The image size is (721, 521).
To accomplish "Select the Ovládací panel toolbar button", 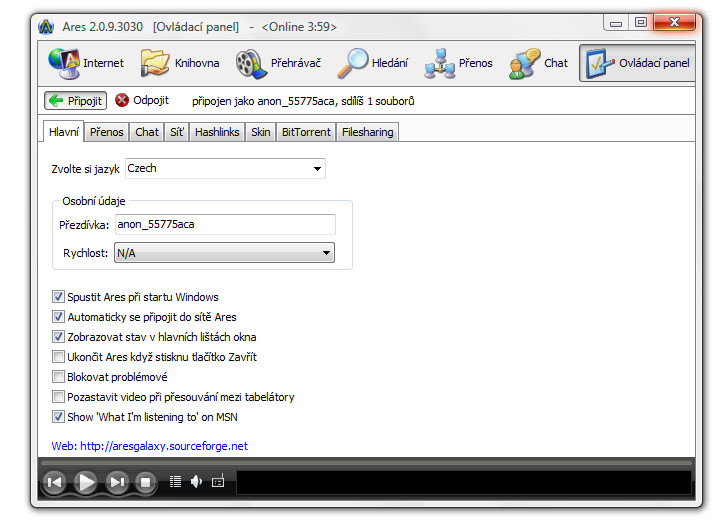I will click(x=637, y=63).
